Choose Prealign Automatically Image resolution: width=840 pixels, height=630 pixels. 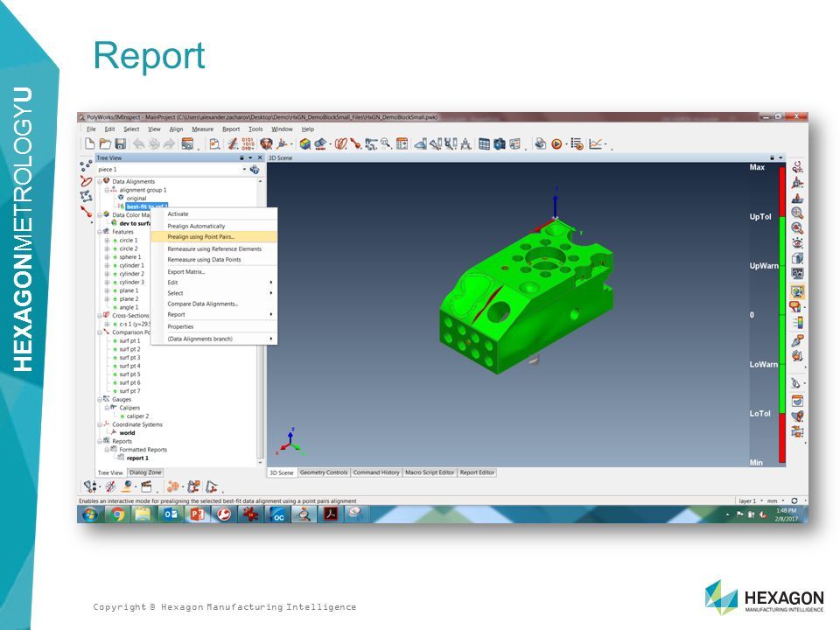click(x=213, y=226)
